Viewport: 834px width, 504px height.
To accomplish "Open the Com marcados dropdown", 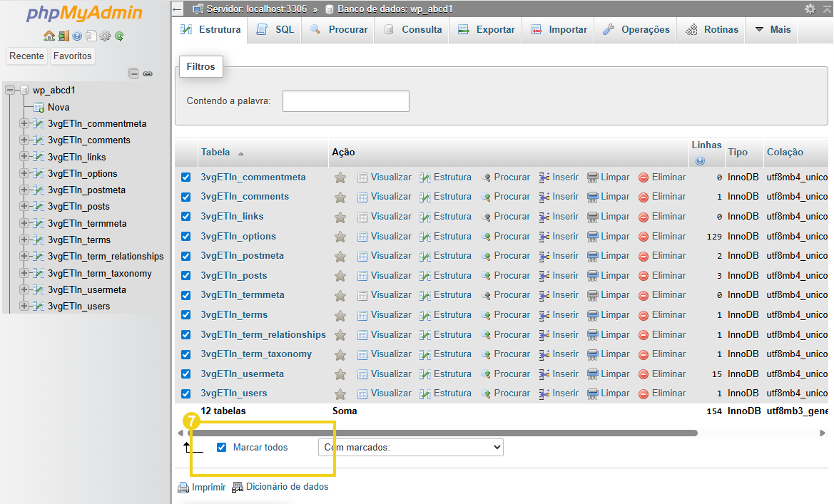I will 410,447.
